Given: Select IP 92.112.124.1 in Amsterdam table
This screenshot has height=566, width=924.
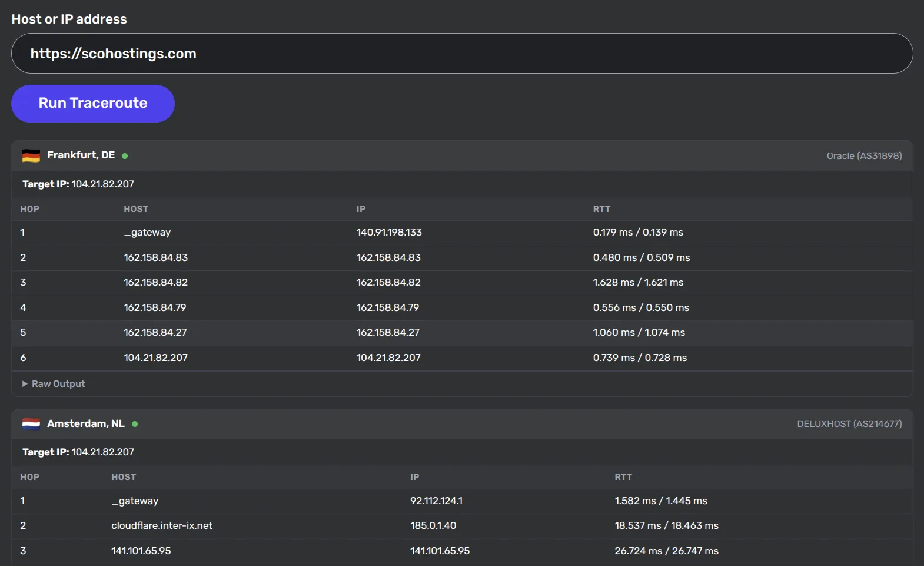Looking at the screenshot, I should [x=436, y=501].
